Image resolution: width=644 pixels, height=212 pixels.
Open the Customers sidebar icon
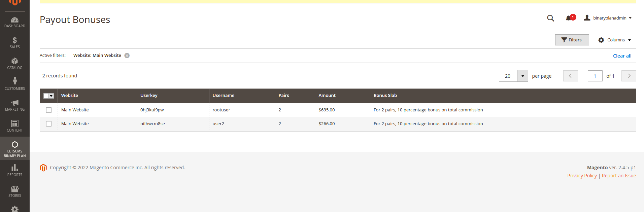(15, 84)
